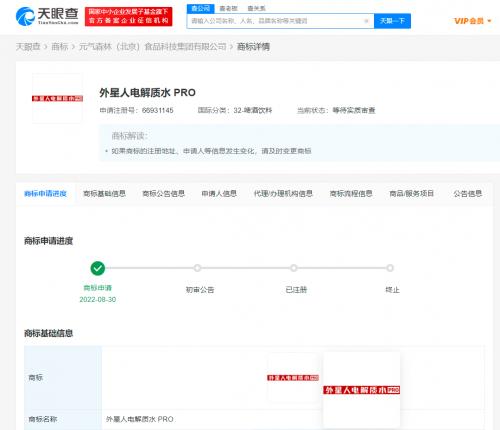Image resolution: width=500 pixels, height=430 pixels.
Task: Open the VIP会员 dropdown menu
Action: coord(472,21)
